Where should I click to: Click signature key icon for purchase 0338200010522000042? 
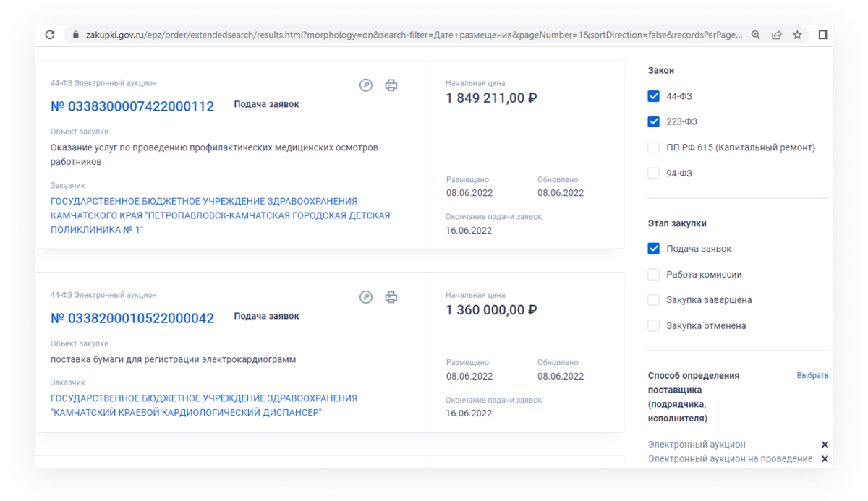click(366, 297)
